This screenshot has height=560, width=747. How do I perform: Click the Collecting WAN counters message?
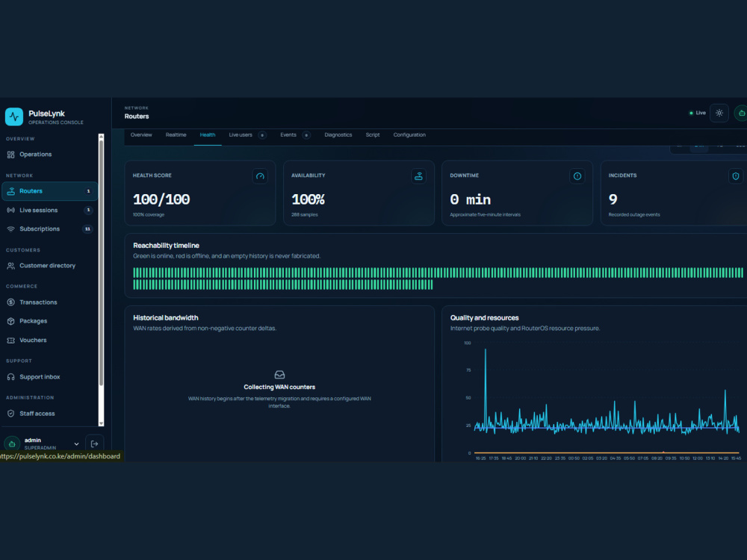point(279,388)
